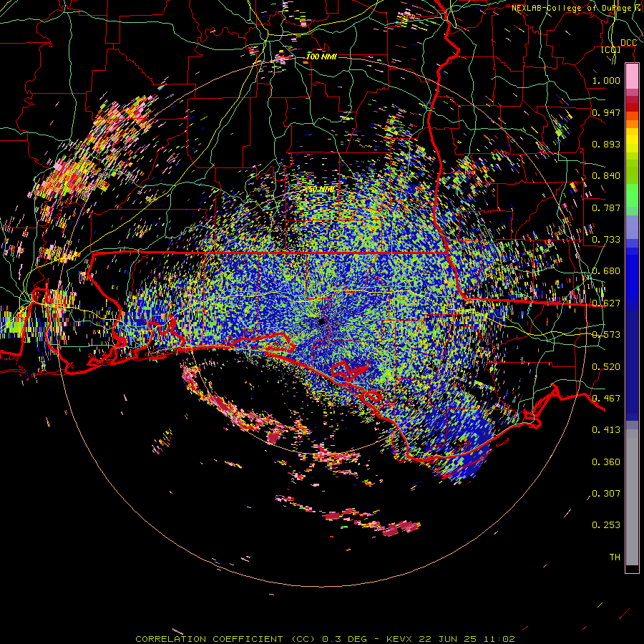Click the 0.947 legend value
The width and height of the screenshot is (644, 644).
click(606, 112)
